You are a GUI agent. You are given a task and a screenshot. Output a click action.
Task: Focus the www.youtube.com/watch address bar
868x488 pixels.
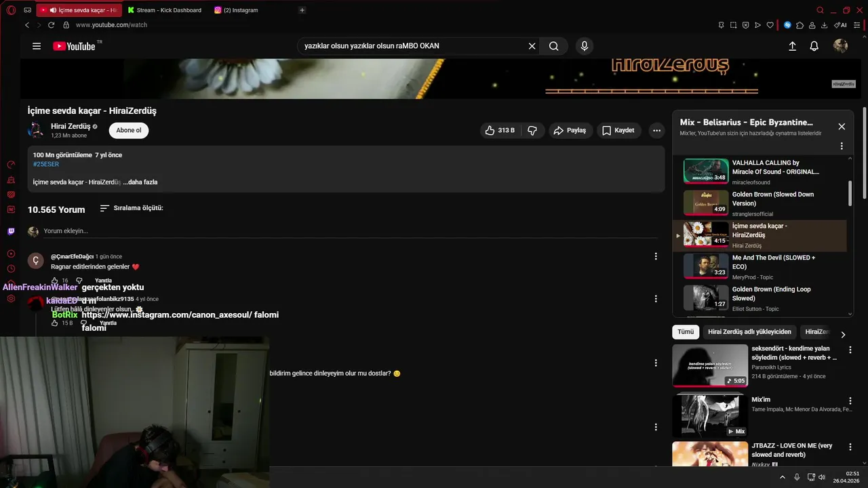coord(111,25)
